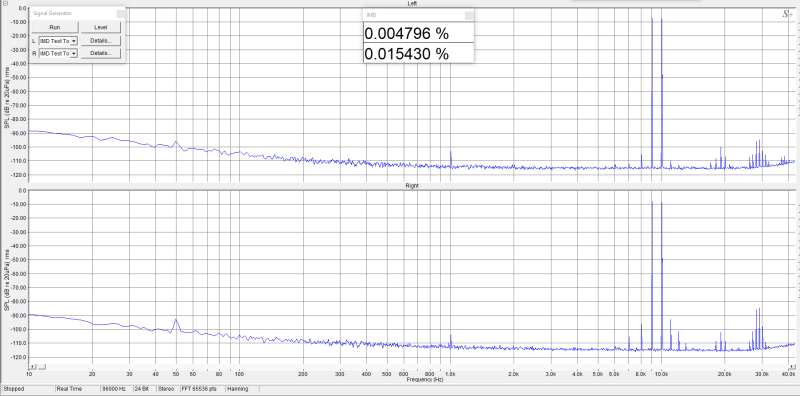This screenshot has height=396, width=800.
Task: Open Details for the L channel
Action: point(101,40)
